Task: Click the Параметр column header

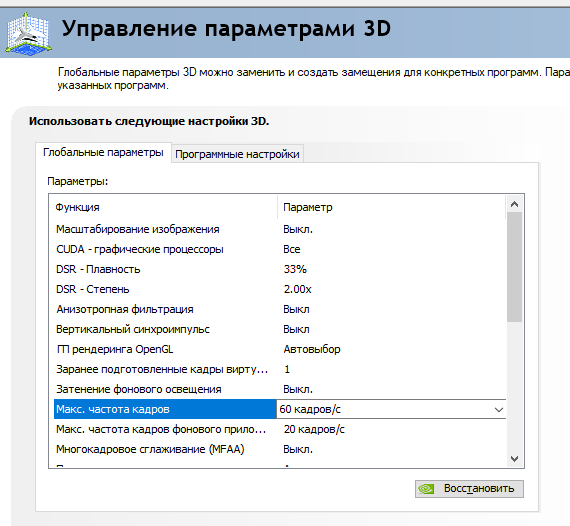Action: pos(392,207)
